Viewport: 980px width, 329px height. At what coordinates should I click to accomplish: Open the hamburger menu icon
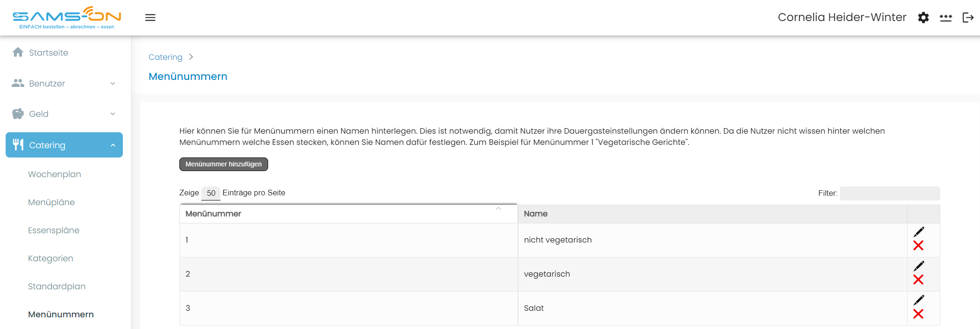coord(150,18)
